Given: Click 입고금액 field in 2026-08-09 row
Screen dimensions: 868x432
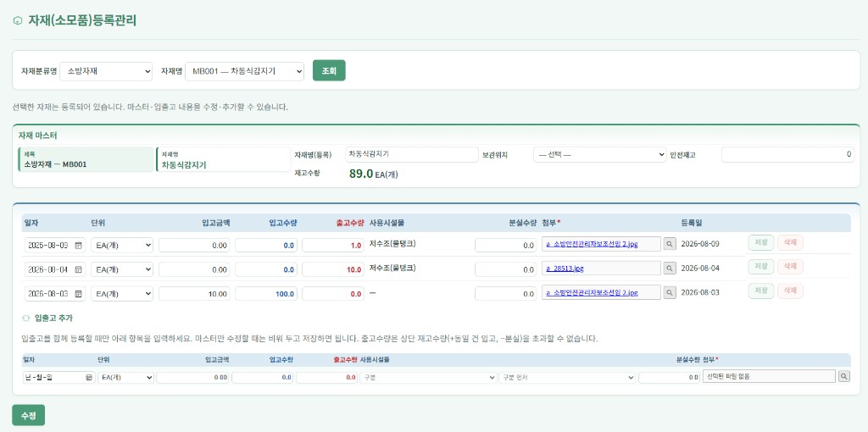Looking at the screenshot, I should (194, 245).
